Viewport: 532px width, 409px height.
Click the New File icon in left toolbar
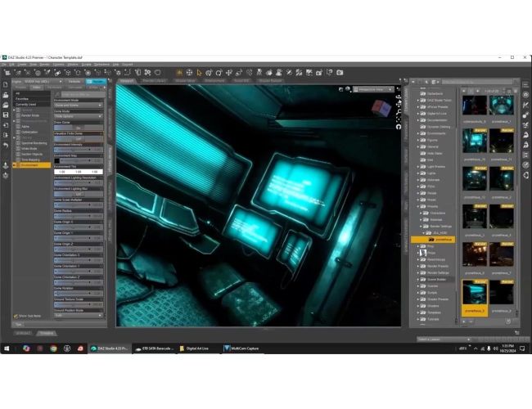[x=6, y=85]
